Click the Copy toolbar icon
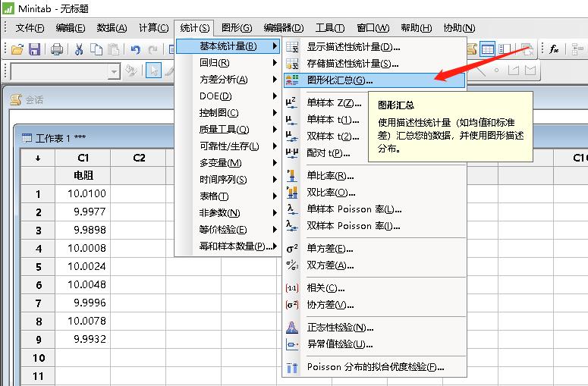This screenshot has height=386, width=588. [96, 49]
